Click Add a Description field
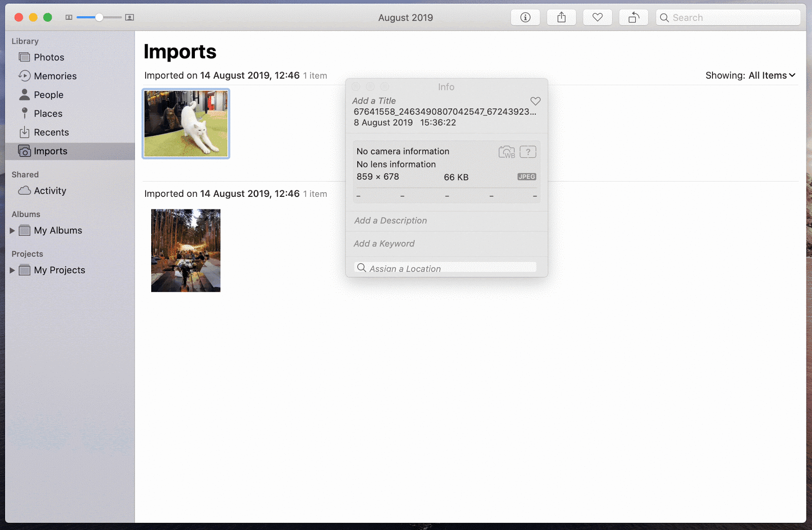This screenshot has width=812, height=530. click(390, 221)
